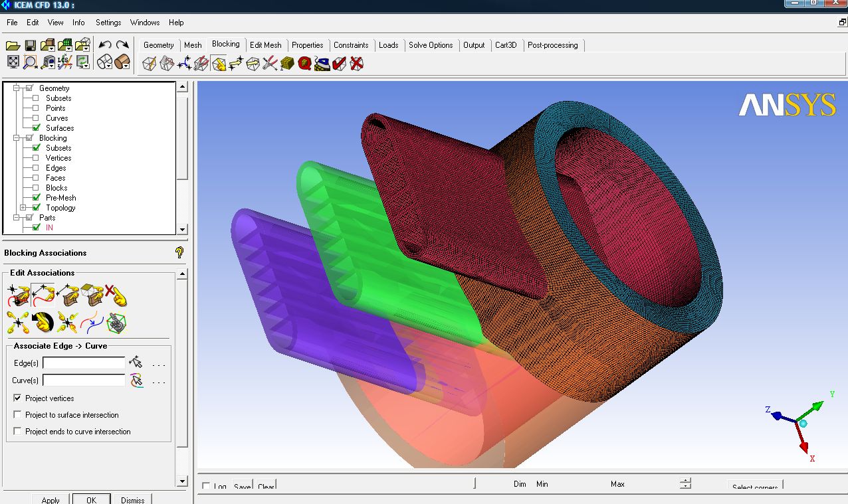This screenshot has height=504, width=848.
Task: Collapse the Blocking tree branch
Action: click(17, 138)
